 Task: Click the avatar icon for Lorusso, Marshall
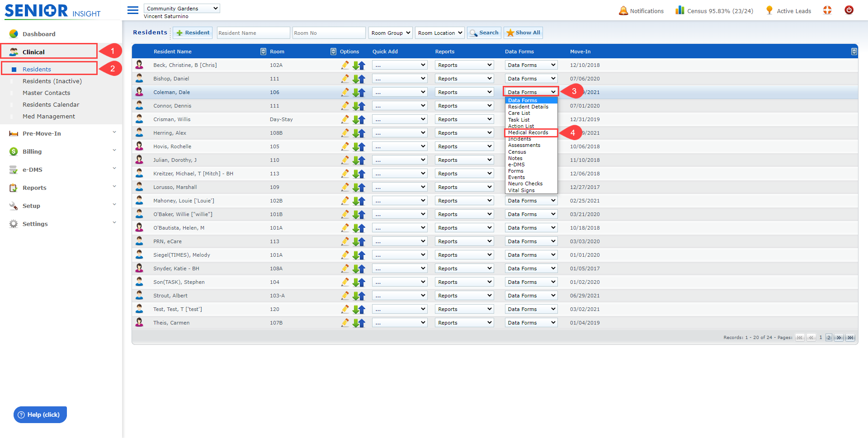pyautogui.click(x=139, y=187)
